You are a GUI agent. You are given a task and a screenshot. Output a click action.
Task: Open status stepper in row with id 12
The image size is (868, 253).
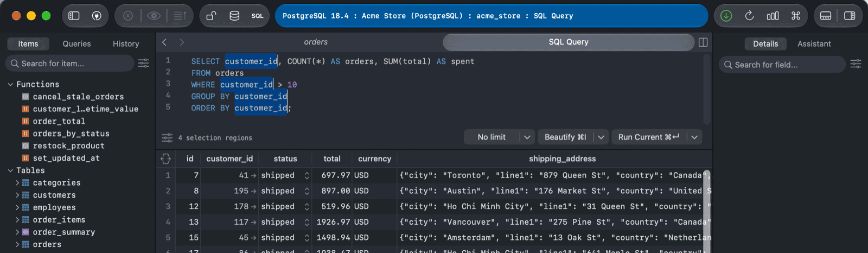pos(307,206)
